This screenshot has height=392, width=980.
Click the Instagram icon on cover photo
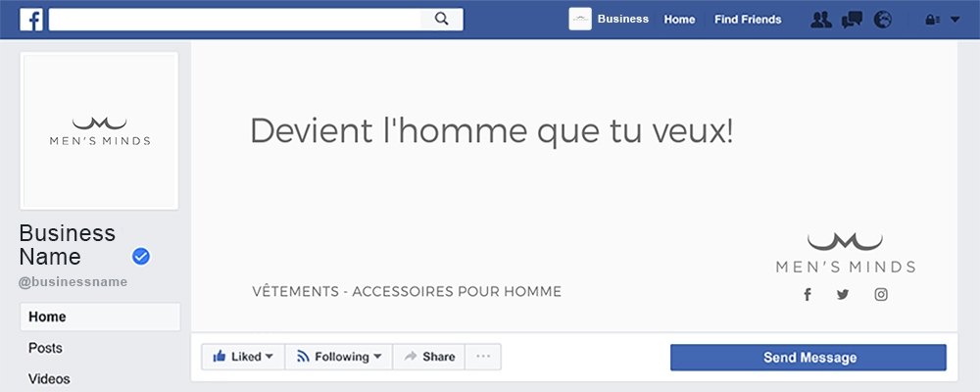click(881, 294)
